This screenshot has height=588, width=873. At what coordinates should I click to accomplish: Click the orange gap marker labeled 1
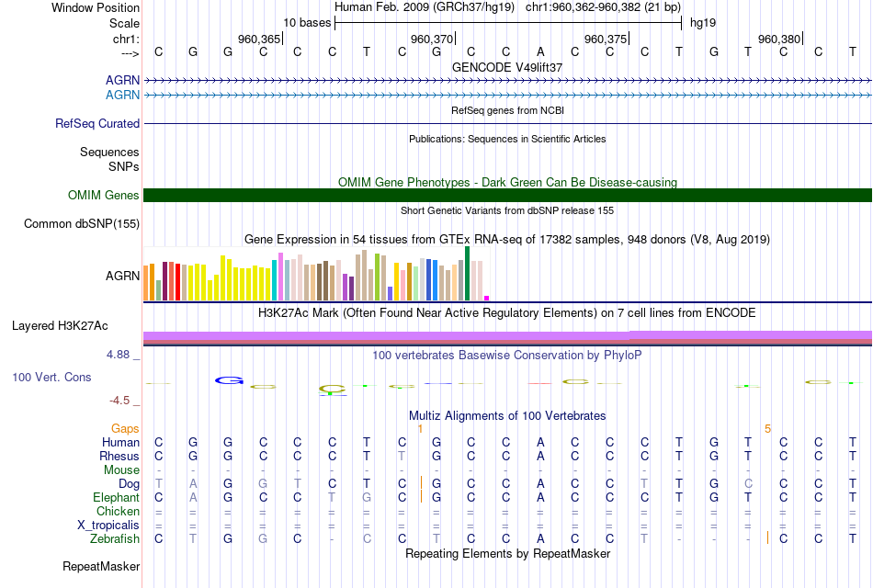point(420,429)
